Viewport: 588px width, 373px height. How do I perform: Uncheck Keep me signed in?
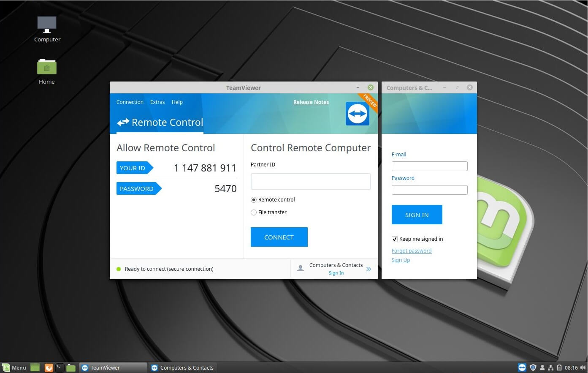394,239
